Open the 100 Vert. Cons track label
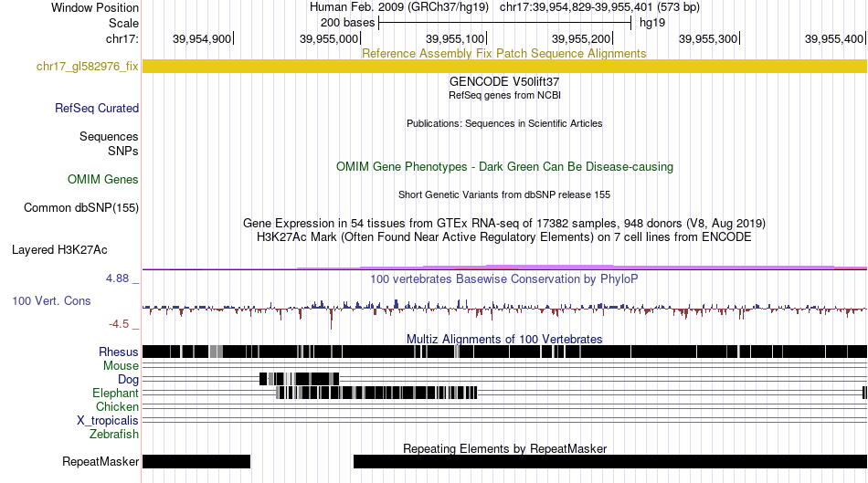This screenshot has width=868, height=483. point(51,301)
